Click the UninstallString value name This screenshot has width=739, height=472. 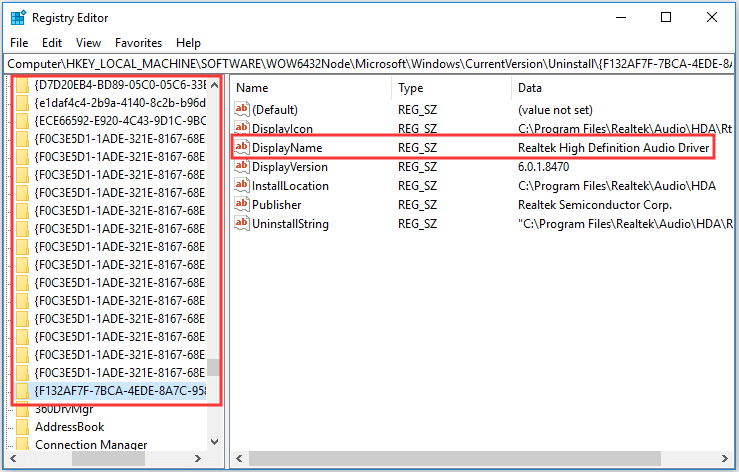tap(290, 224)
